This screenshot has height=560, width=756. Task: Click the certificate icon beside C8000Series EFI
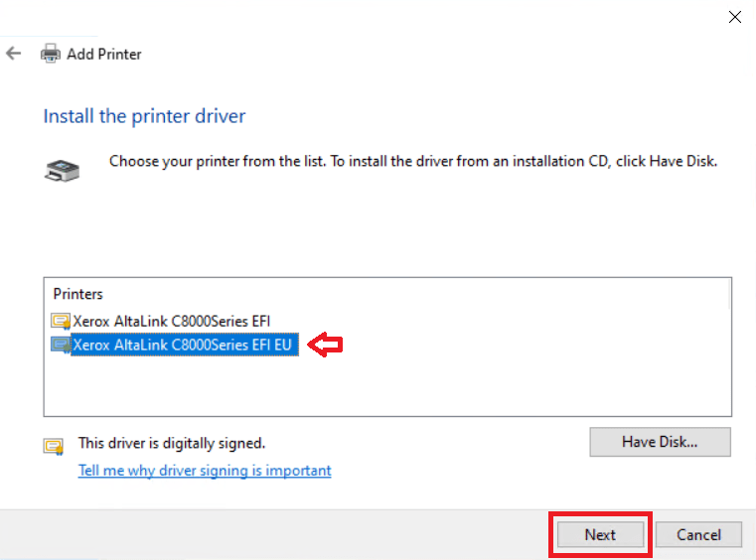pyautogui.click(x=61, y=321)
